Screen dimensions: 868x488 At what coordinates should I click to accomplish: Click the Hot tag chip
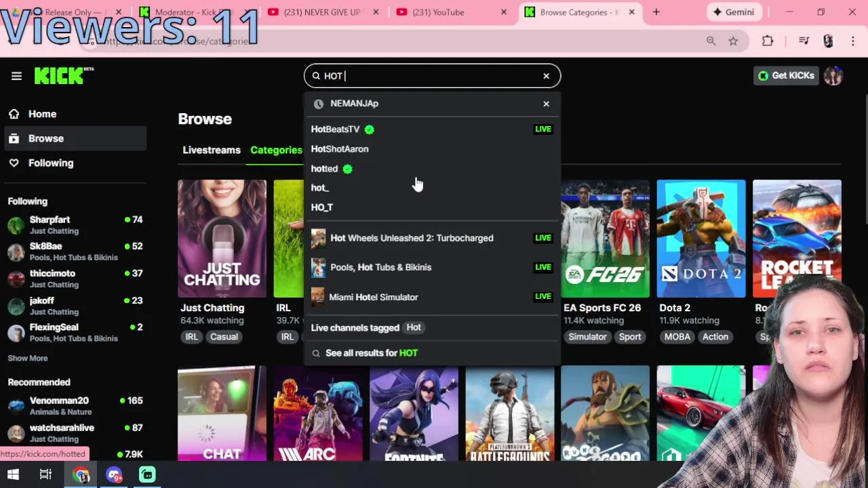pyautogui.click(x=414, y=327)
